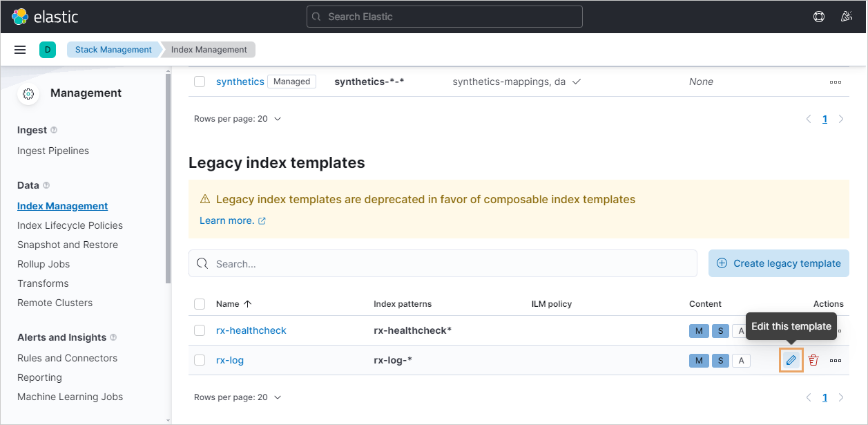Expand the bottom Rows per page dropdown
The width and height of the screenshot is (868, 425).
pyautogui.click(x=238, y=397)
